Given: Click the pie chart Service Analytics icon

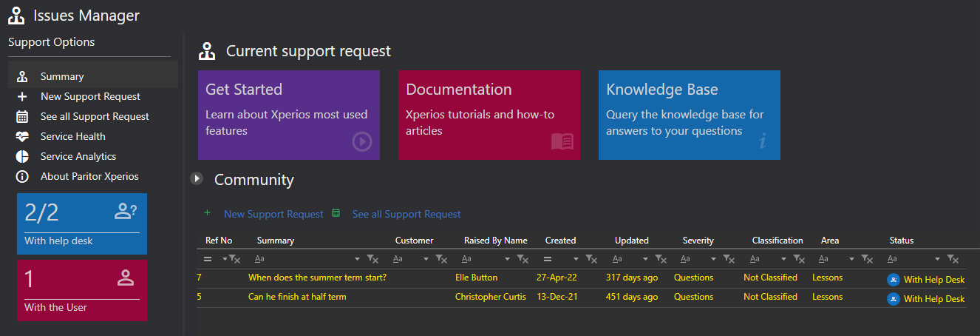Looking at the screenshot, I should click(x=22, y=156).
